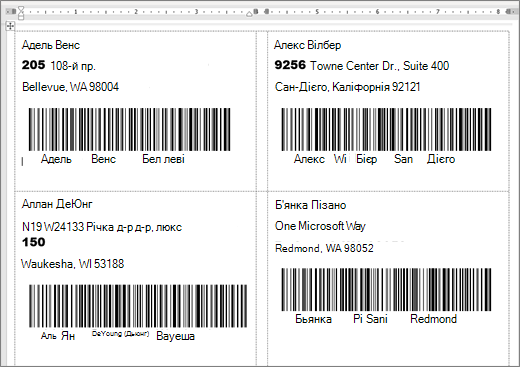The image size is (520, 367).
Task: Click the Адель Венс barcode image
Action: 129,129
